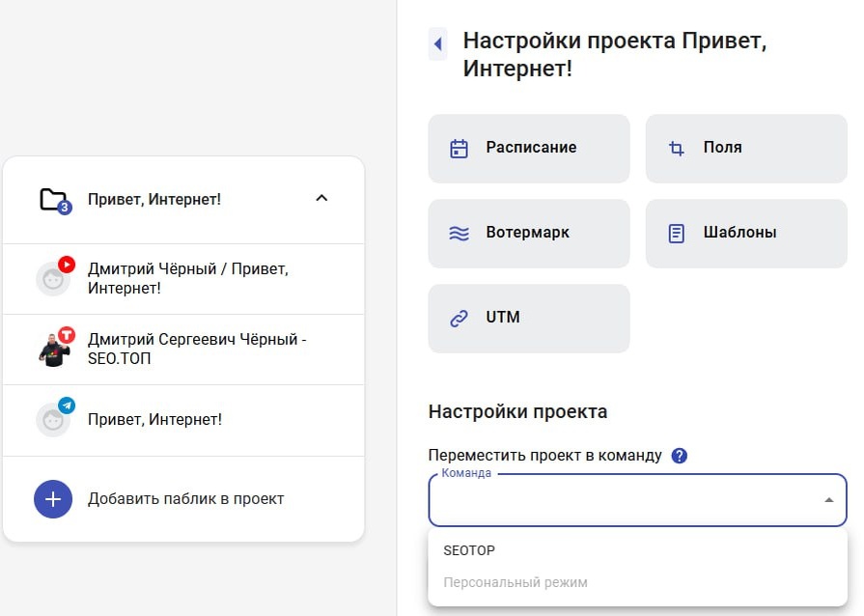The height and width of the screenshot is (616, 864).
Task: Select Дмитрий Сергеевич Чёрный - SEO.ТОП account
Action: coord(197,350)
